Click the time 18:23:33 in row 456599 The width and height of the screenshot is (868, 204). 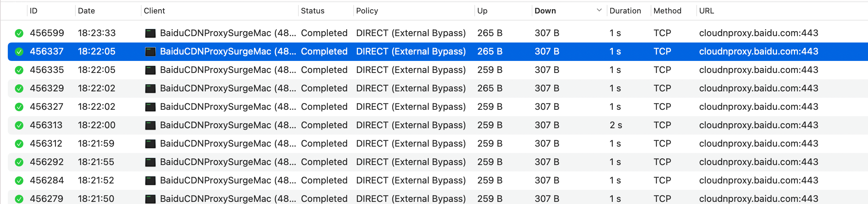coord(97,33)
